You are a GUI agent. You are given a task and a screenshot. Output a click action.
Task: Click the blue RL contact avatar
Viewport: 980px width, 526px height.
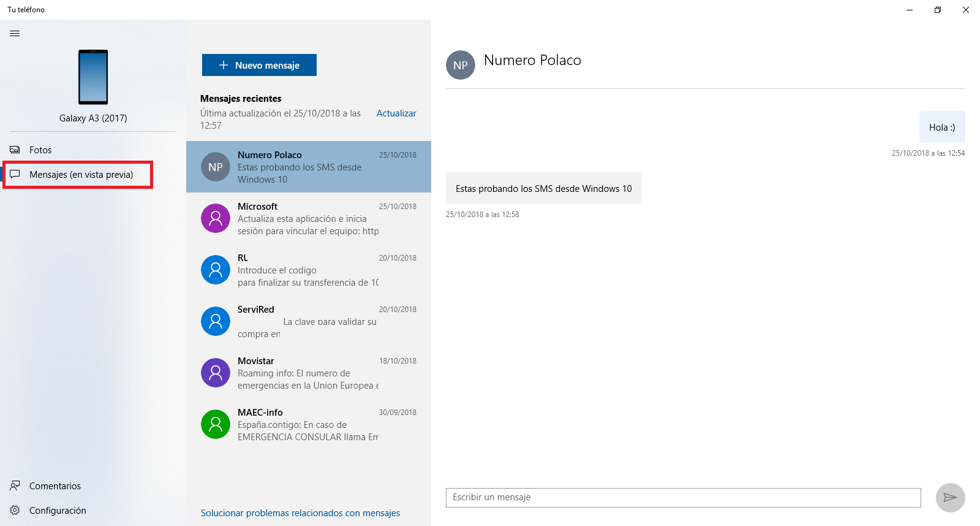(216, 270)
